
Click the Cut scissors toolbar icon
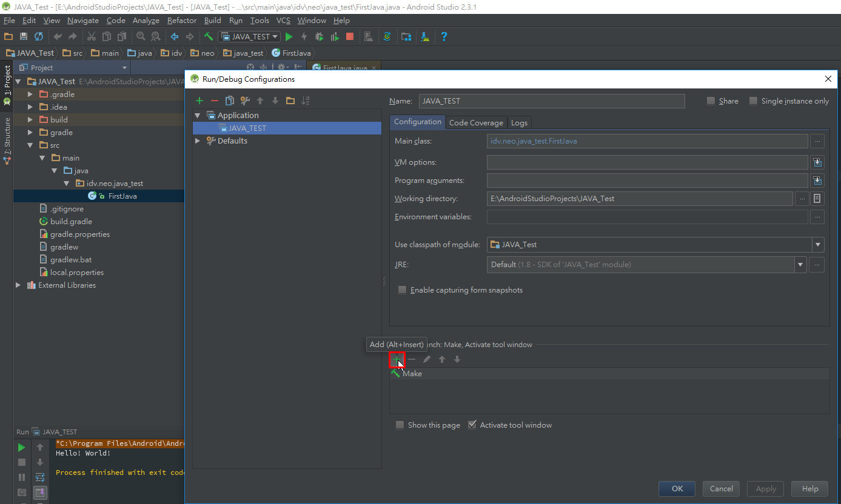pyautogui.click(x=92, y=36)
